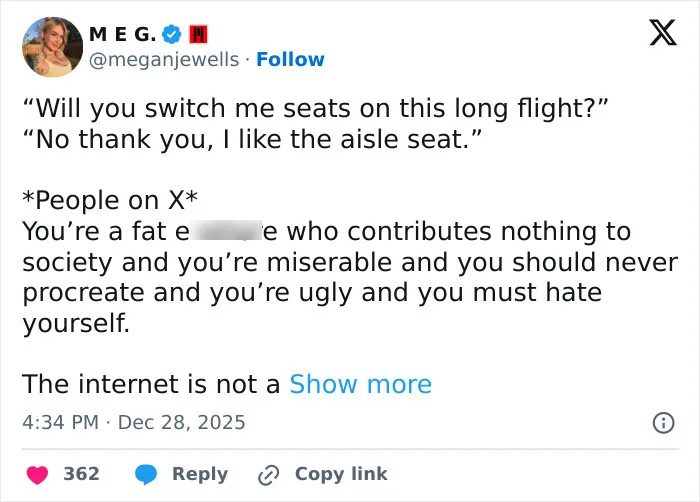
Task: Open the @meganjewells handle
Action: pos(164,59)
